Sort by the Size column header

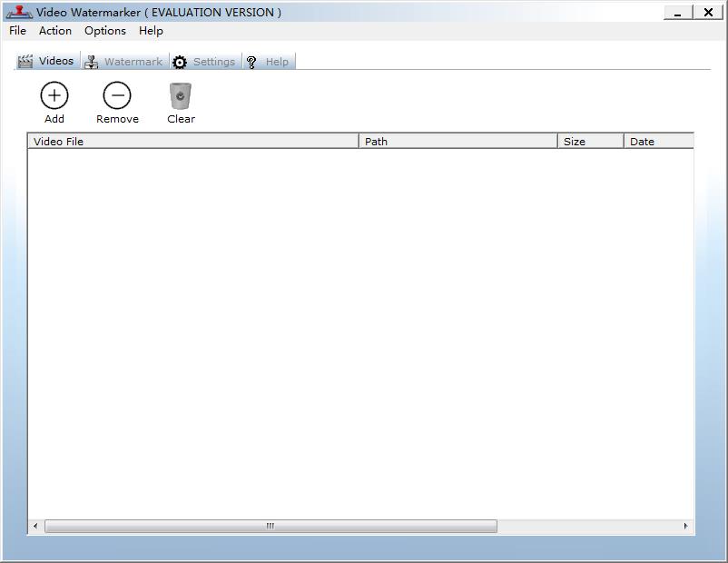pos(591,142)
